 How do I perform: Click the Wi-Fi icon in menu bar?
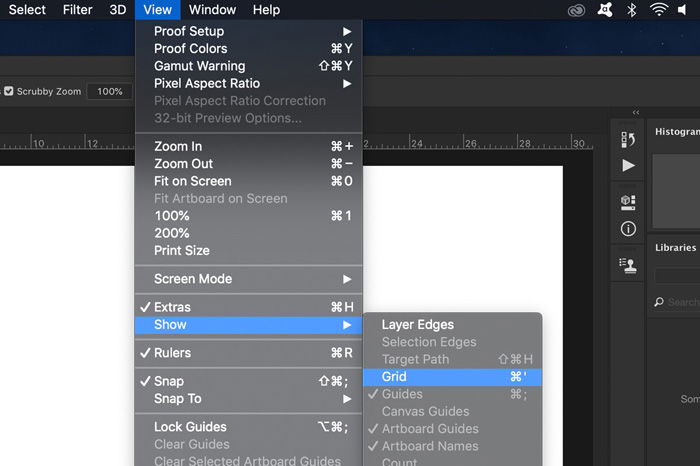(659, 10)
